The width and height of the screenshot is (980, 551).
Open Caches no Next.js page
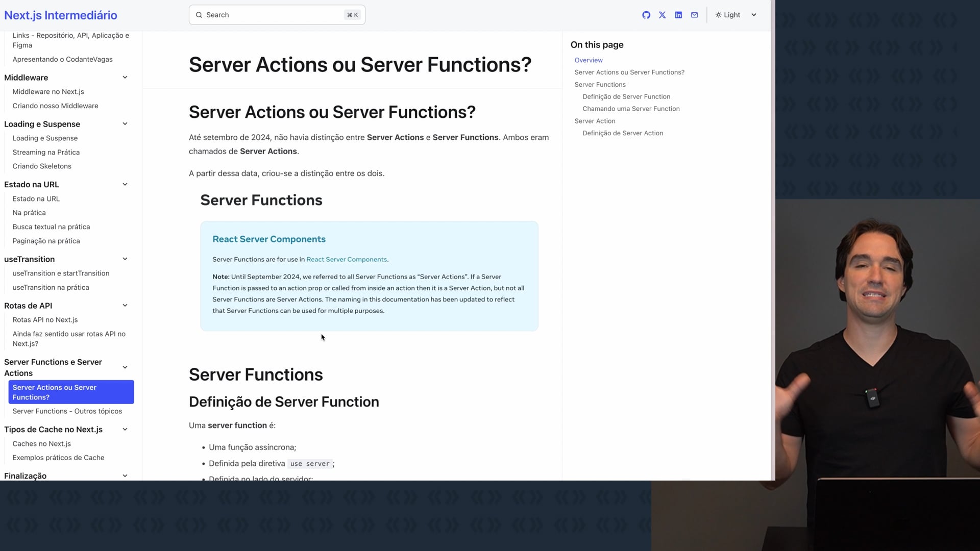(41, 444)
